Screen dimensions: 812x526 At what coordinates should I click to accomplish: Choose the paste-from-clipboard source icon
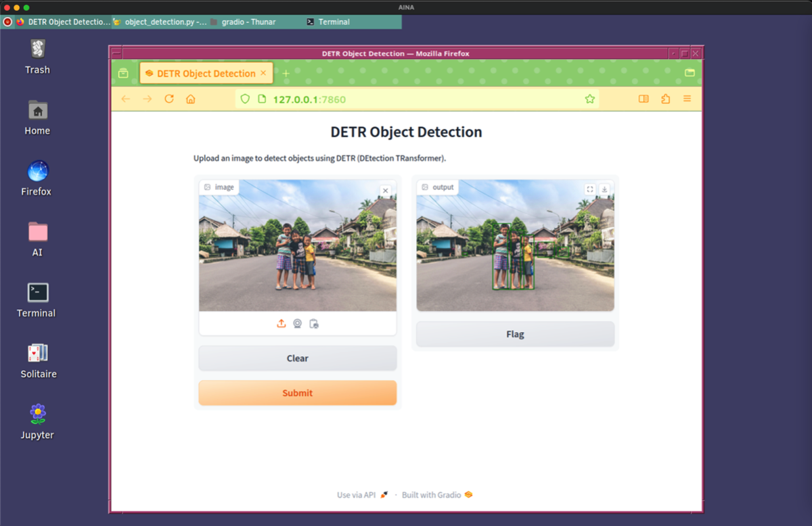[314, 324]
